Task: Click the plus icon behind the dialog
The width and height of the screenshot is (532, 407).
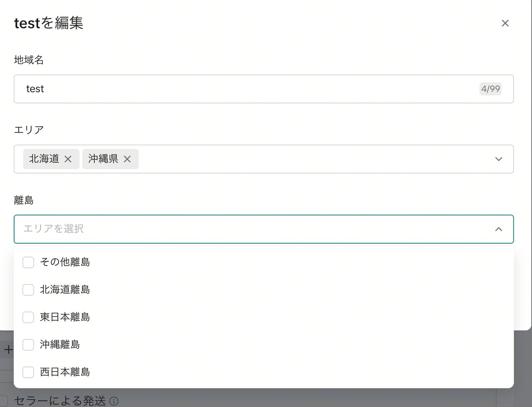Action: click(x=8, y=350)
